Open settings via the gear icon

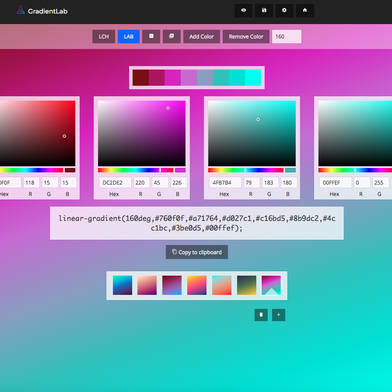(284, 11)
